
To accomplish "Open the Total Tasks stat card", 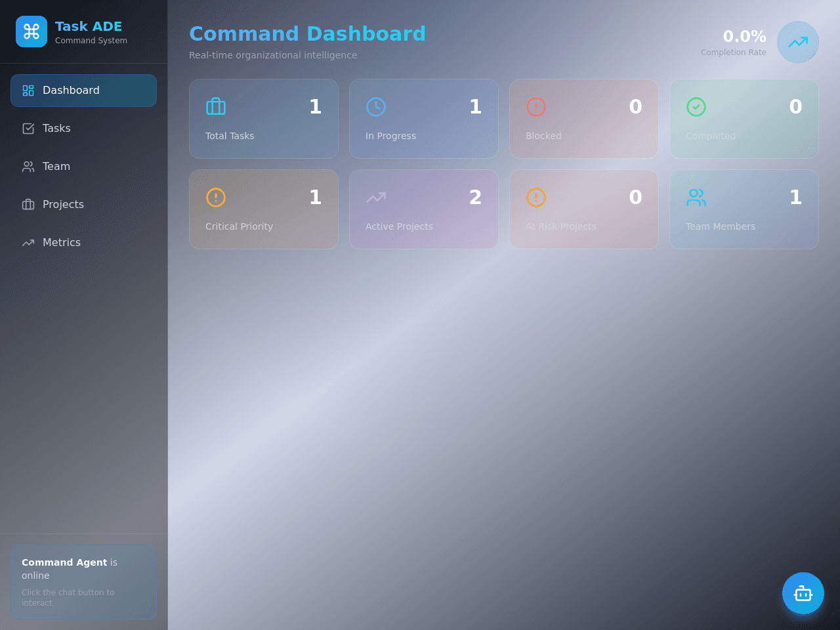I will [x=264, y=119].
